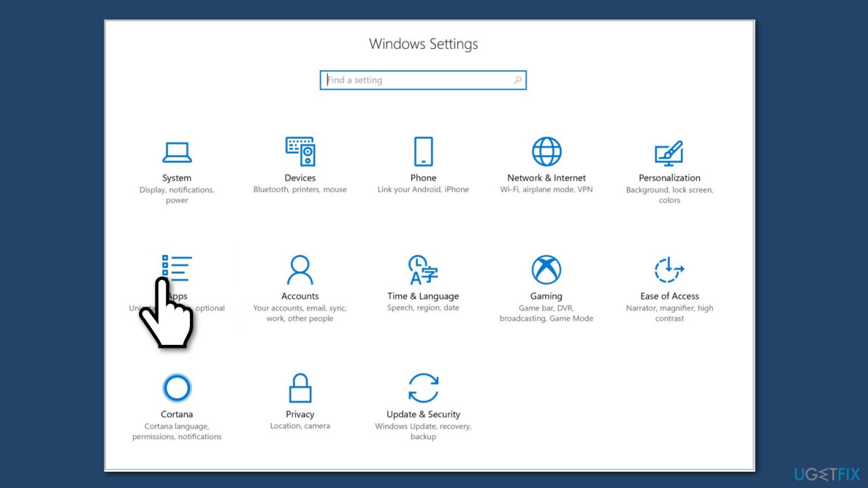
Task: Click the Apps icon under the cursor
Action: click(178, 268)
